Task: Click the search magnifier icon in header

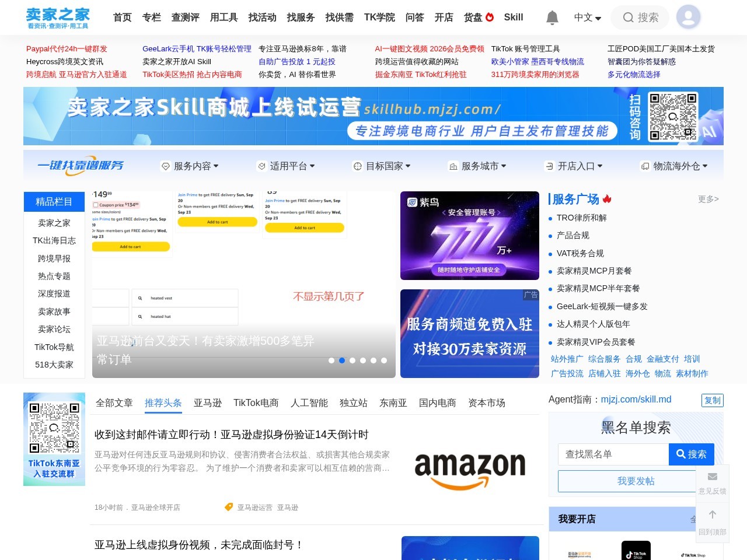Action: tap(628, 17)
